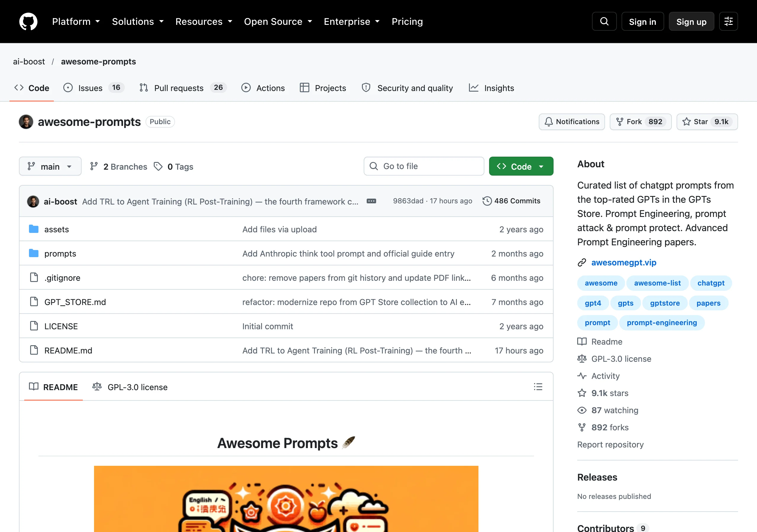757x532 pixels.
Task: Expand the Open Source menu
Action: pyautogui.click(x=278, y=21)
